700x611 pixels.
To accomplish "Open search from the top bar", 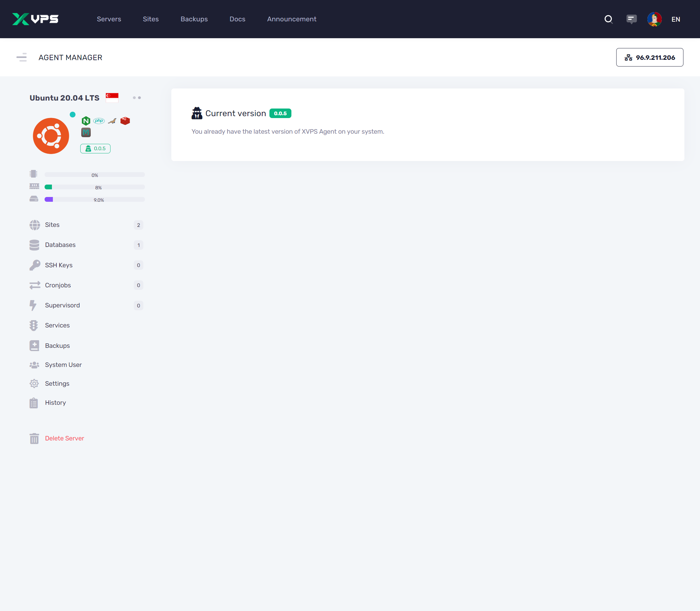I will 609,19.
